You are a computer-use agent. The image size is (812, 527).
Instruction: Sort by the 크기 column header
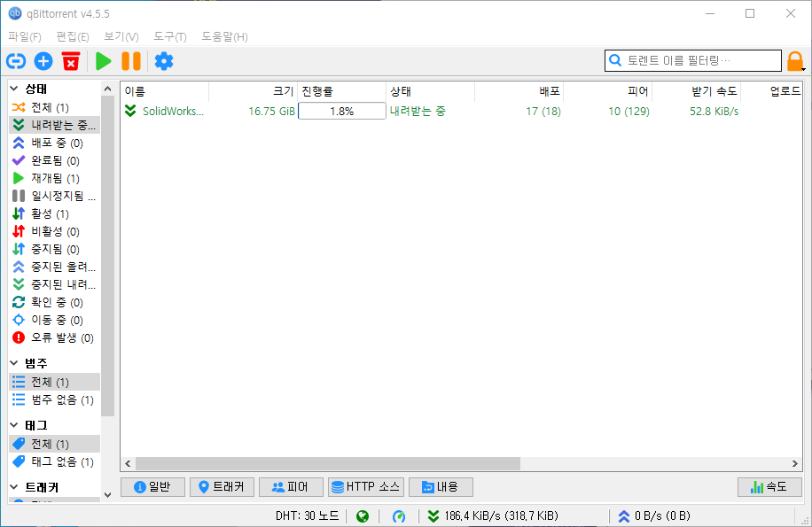254,91
